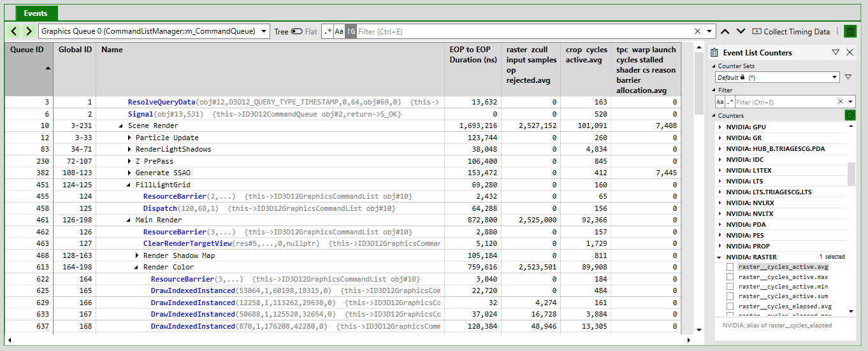The width and height of the screenshot is (868, 351).
Task: Collapse the Counter Sets section
Action: pyautogui.click(x=714, y=66)
